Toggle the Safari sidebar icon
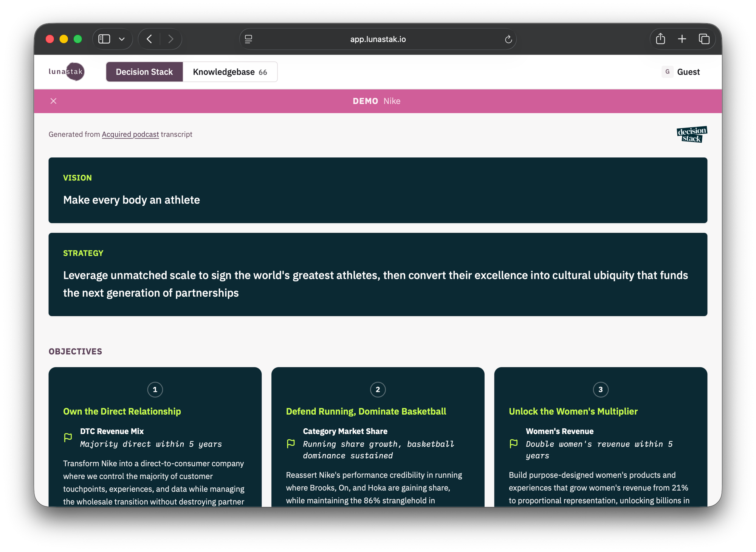The height and width of the screenshot is (552, 756). click(104, 39)
